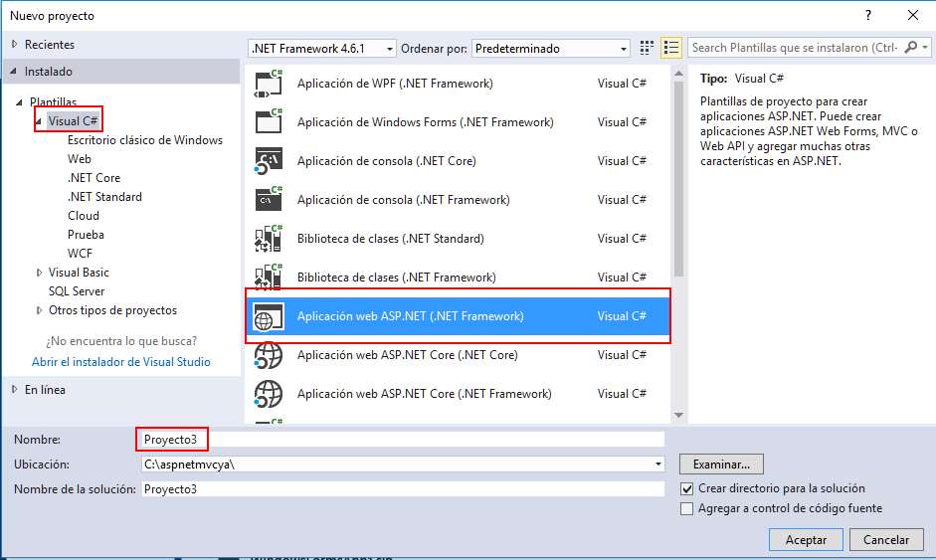The image size is (936, 560).
Task: Select the .NET Core console application icon
Action: [269, 161]
